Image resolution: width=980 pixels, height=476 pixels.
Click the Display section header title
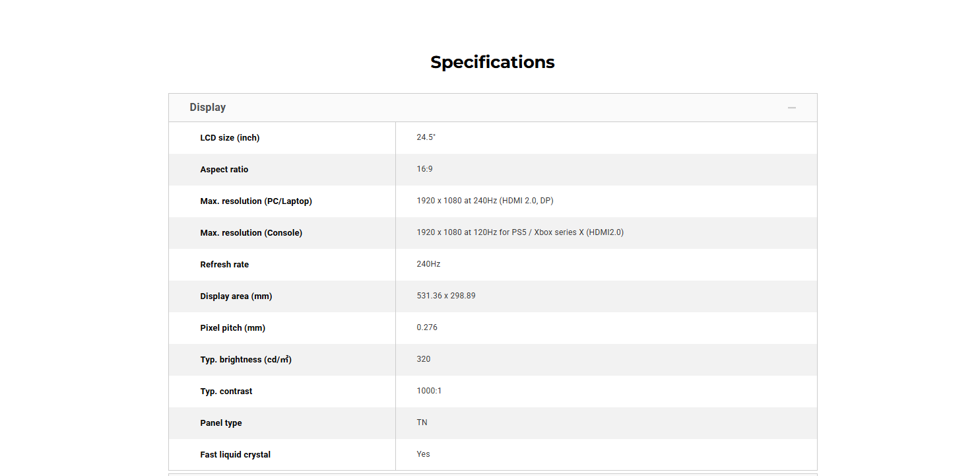tap(207, 108)
